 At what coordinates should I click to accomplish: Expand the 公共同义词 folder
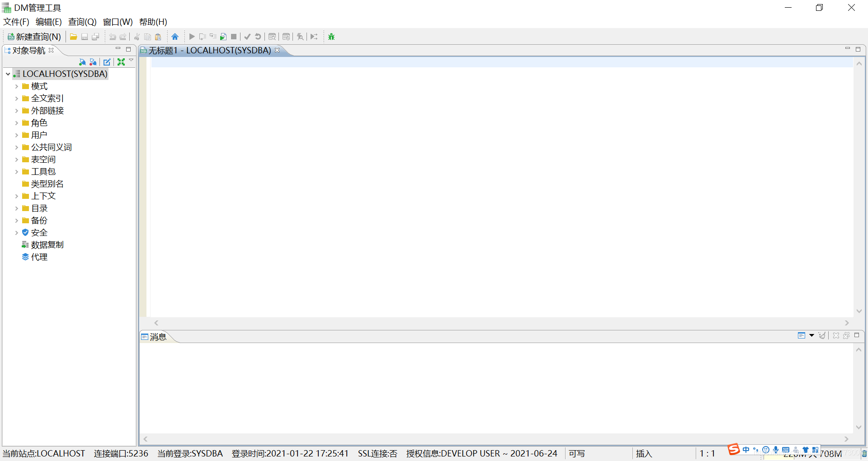point(16,147)
